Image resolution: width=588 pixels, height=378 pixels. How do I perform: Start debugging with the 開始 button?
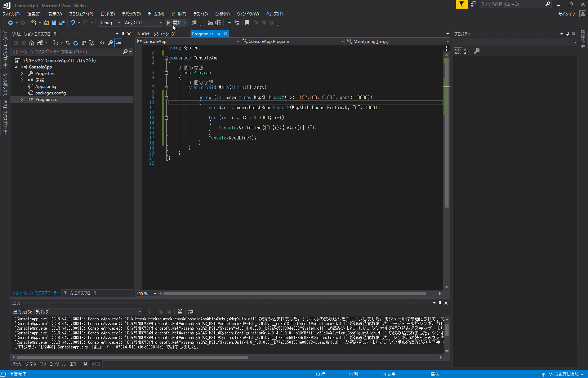coord(175,22)
